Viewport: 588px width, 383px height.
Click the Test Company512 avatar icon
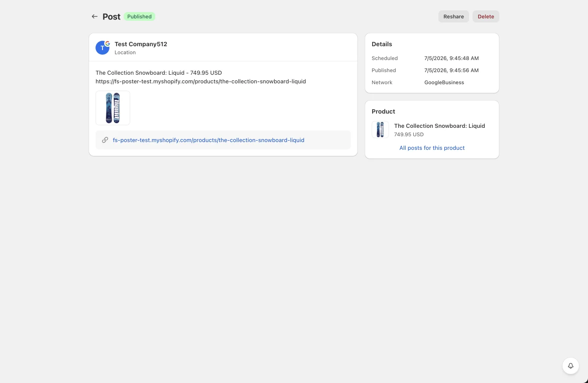(102, 47)
